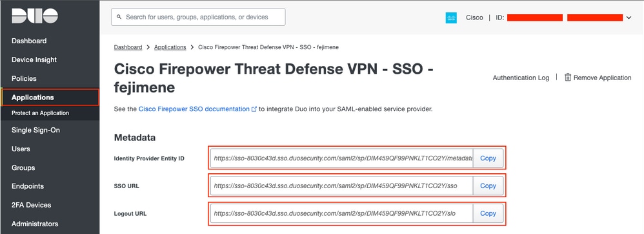The image size is (644, 234).
Task: Click the Cisco account logo icon
Action: 451,17
